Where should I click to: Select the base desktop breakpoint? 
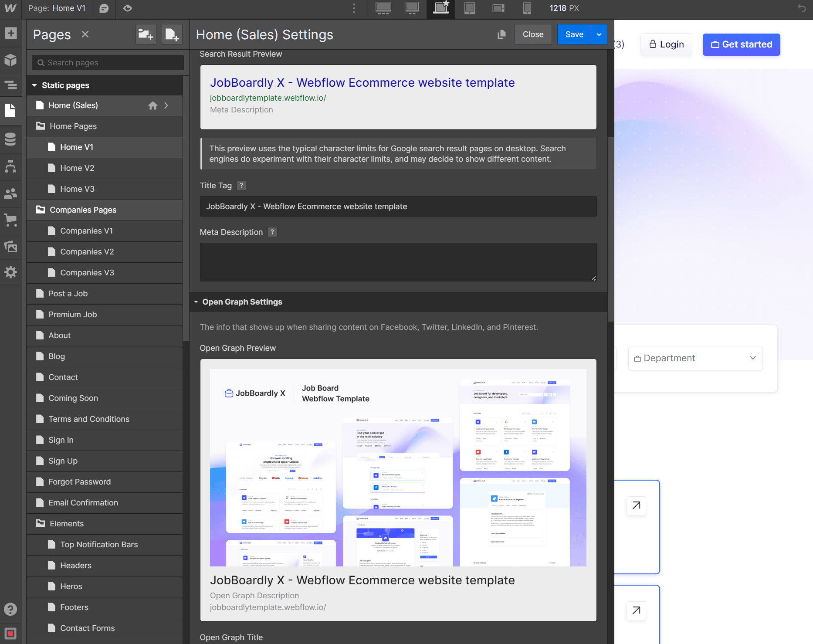coord(441,8)
